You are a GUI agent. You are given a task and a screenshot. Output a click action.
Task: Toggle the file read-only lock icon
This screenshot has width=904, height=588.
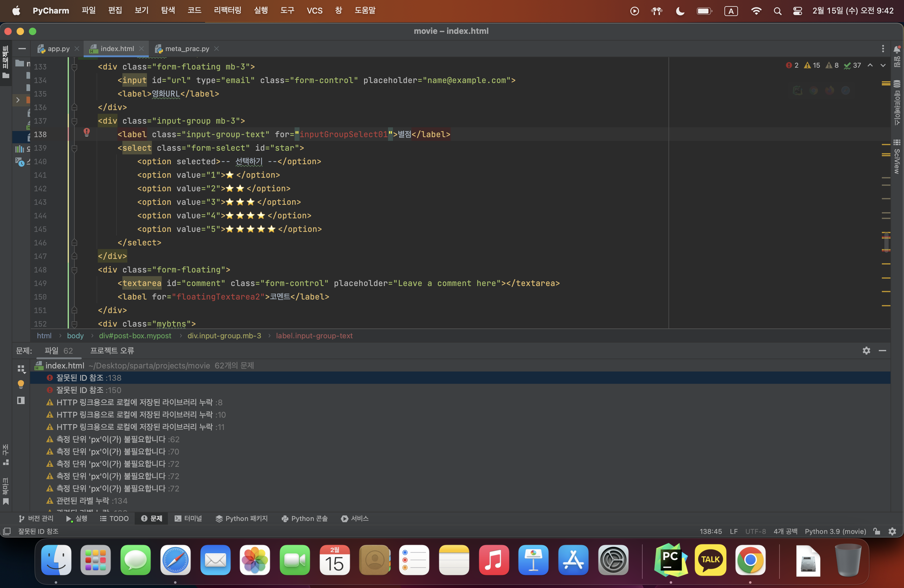877,531
